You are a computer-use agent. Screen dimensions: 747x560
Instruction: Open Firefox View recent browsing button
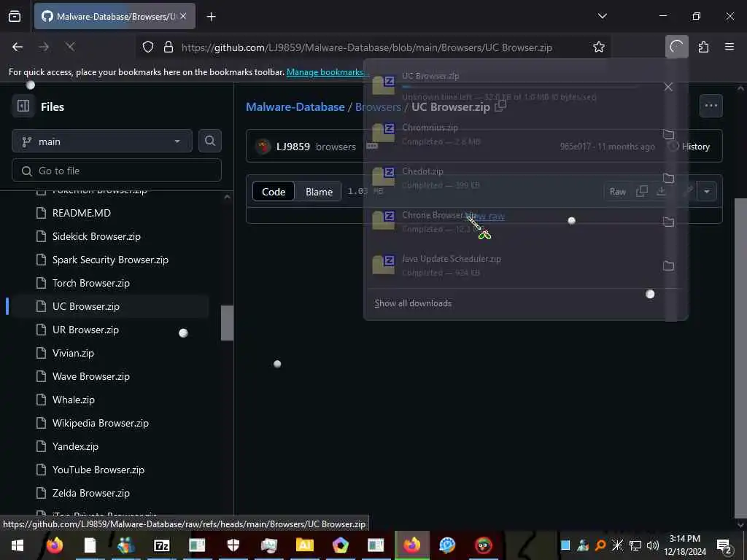click(15, 16)
